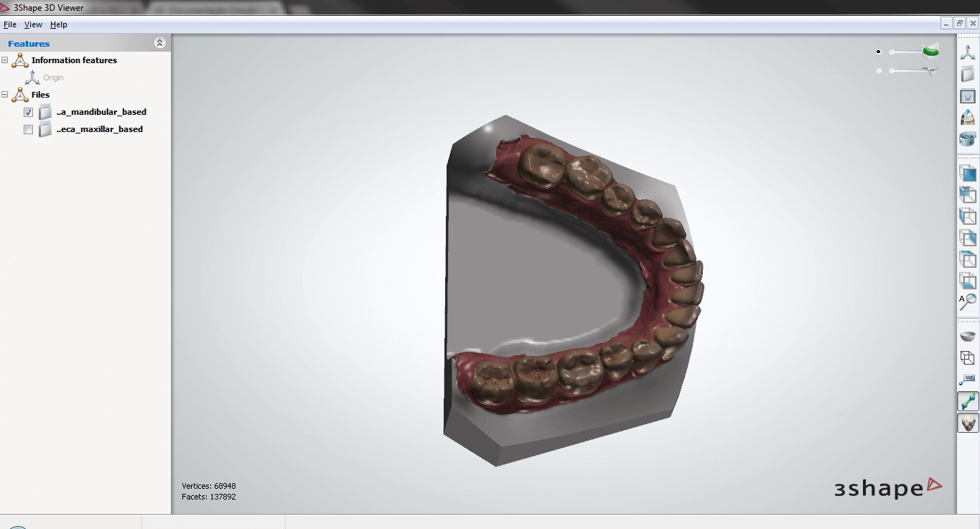
Task: Click the origin axes icon in right toolbar
Action: tap(968, 52)
